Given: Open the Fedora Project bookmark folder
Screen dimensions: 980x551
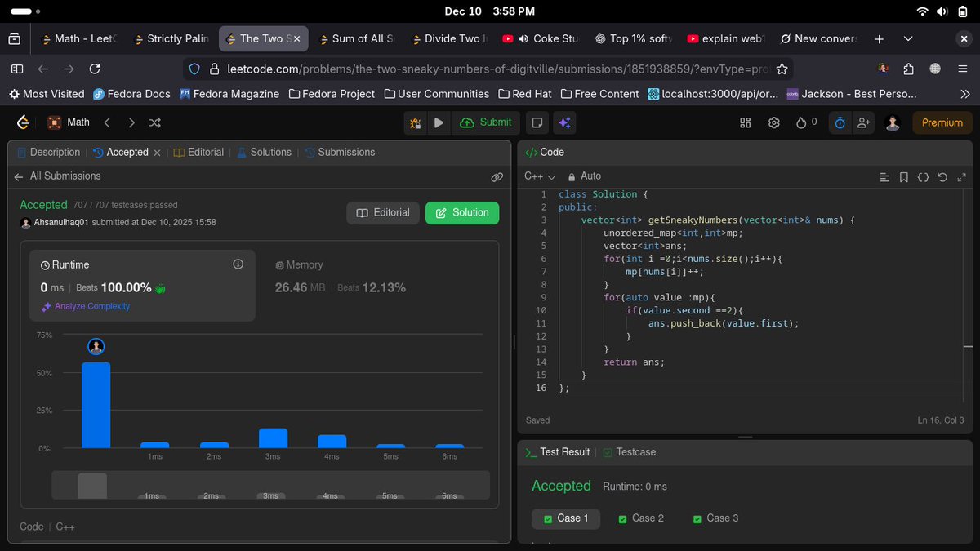Looking at the screenshot, I should 332,94.
